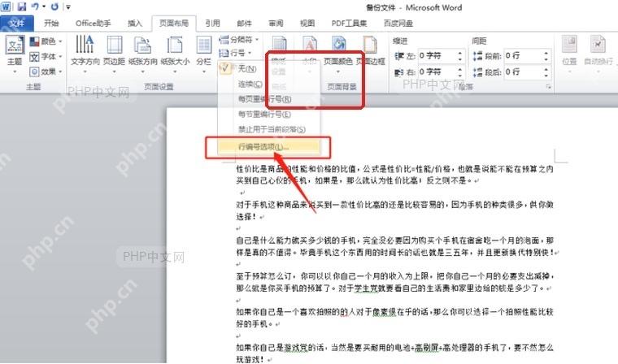Open 行编号选项(L)... line numbering options

pyautogui.click(x=269, y=147)
